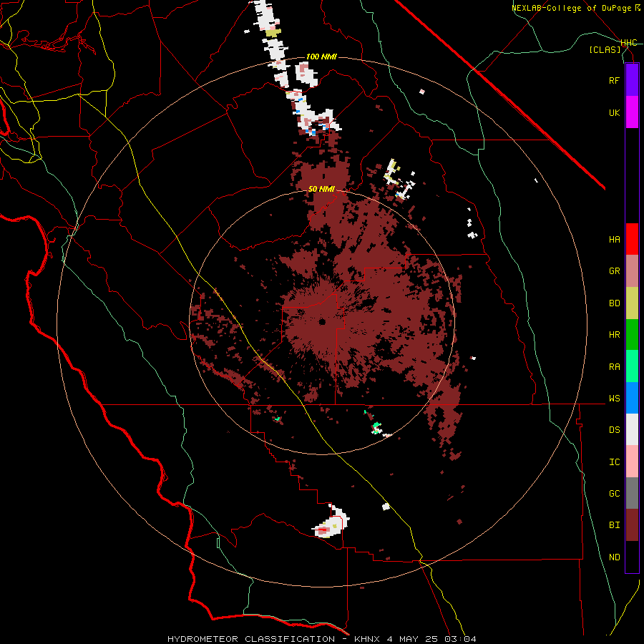Click the RF legend label

(614, 80)
